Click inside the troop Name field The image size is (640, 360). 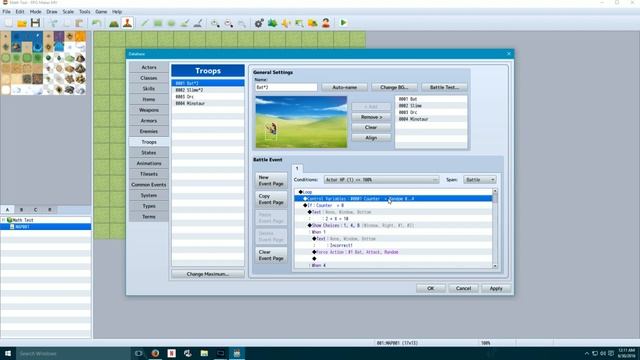pos(286,87)
